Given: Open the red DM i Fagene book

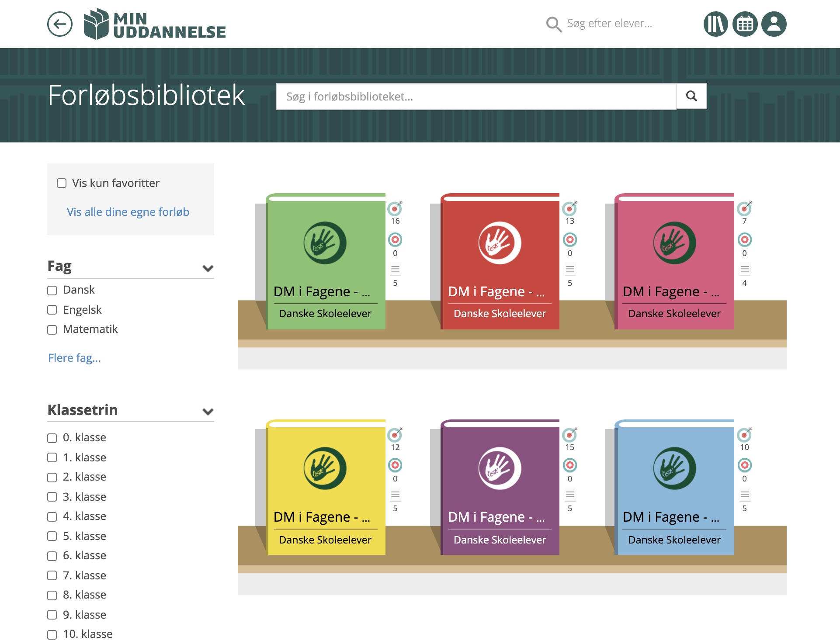Looking at the screenshot, I should tap(500, 261).
